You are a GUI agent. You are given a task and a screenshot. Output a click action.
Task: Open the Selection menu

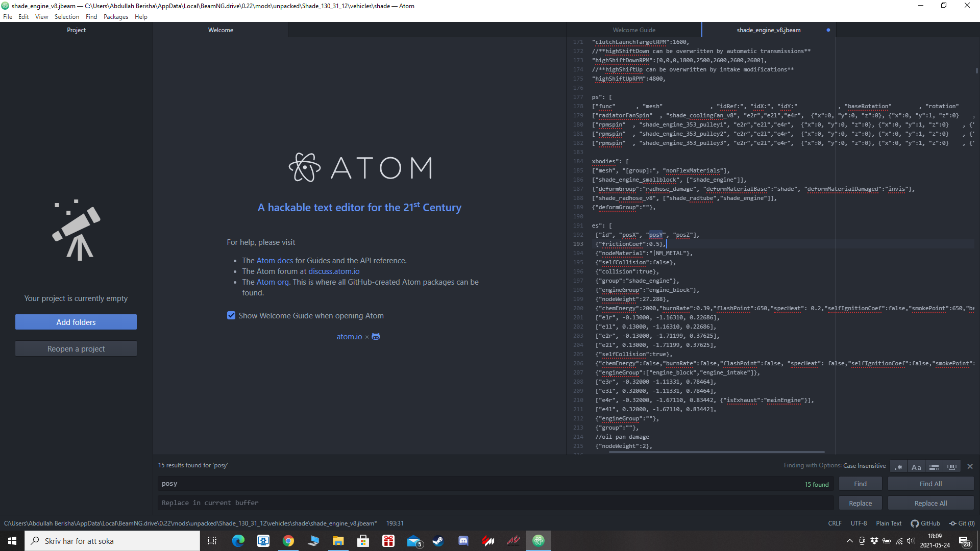[x=67, y=17]
